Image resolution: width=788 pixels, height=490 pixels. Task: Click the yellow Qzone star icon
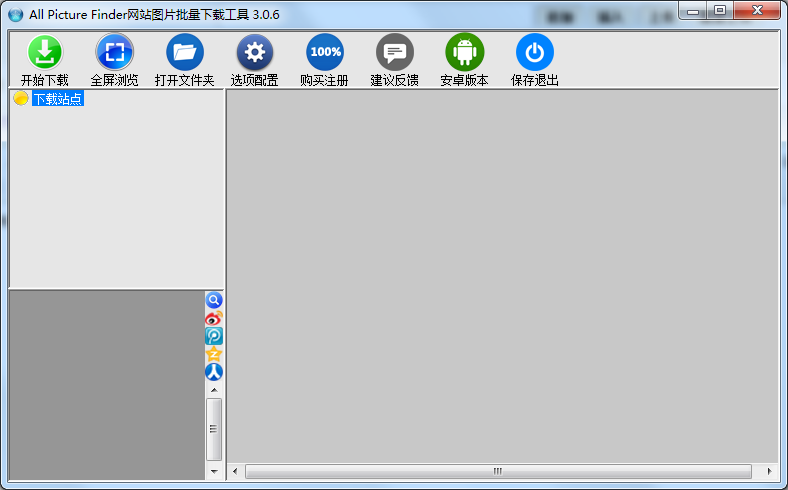click(214, 354)
